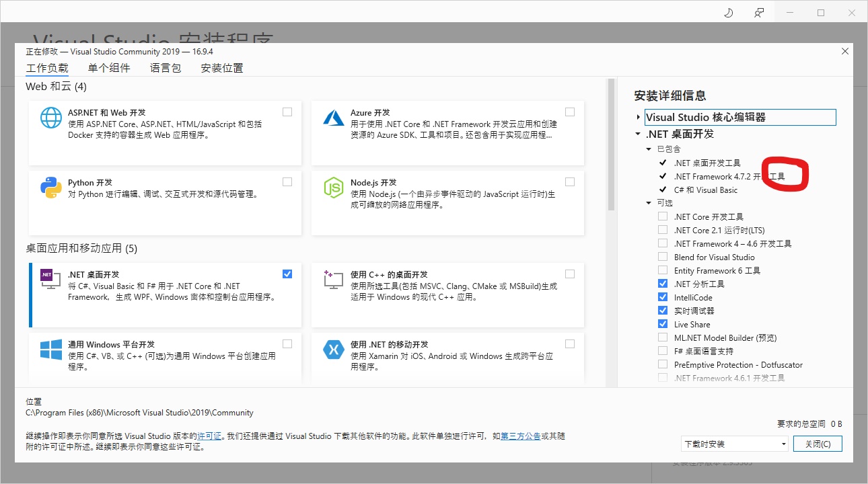Screen dimensions: 868x484
Task: Check Blend for Visual Studio option
Action: [663, 257]
